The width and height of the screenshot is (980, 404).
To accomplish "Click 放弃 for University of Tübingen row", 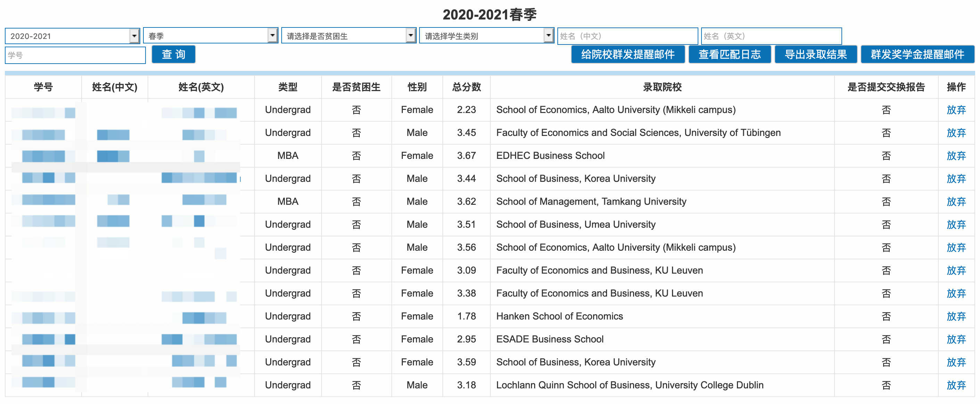I will 956,133.
